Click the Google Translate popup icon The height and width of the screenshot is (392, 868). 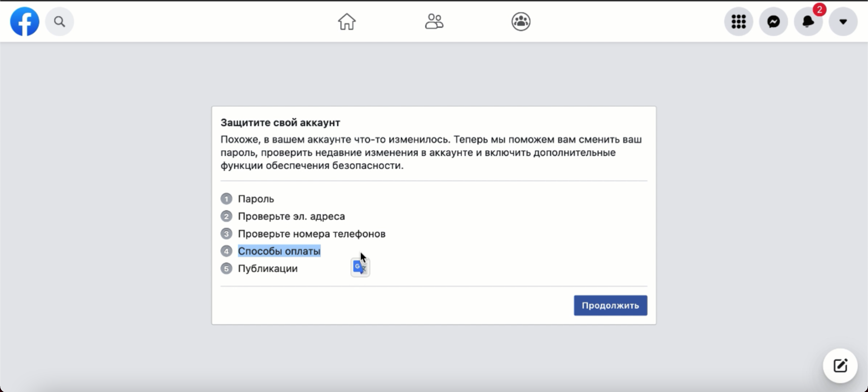coord(360,268)
